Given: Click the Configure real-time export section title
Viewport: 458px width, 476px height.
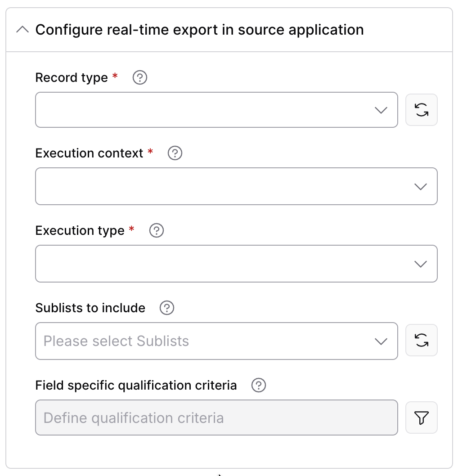Looking at the screenshot, I should [x=199, y=30].
